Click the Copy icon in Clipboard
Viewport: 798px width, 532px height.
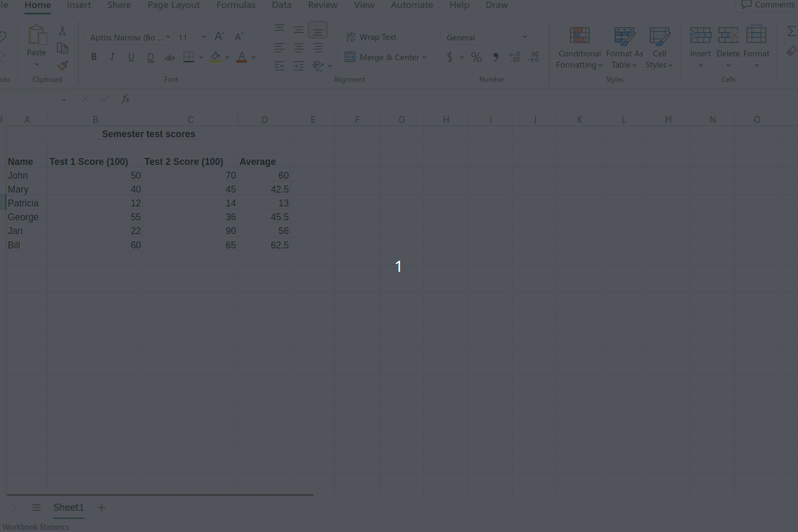pos(63,48)
